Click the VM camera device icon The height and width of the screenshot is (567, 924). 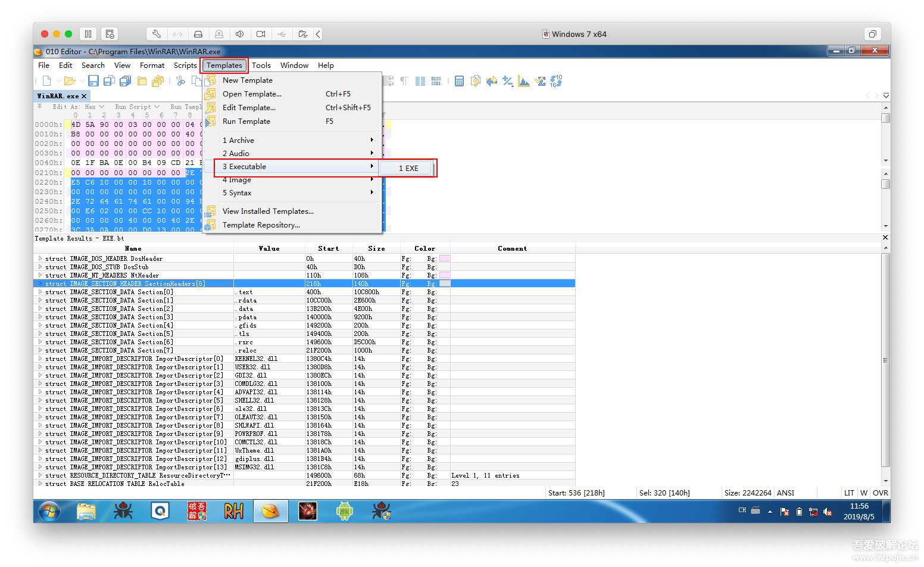click(261, 34)
